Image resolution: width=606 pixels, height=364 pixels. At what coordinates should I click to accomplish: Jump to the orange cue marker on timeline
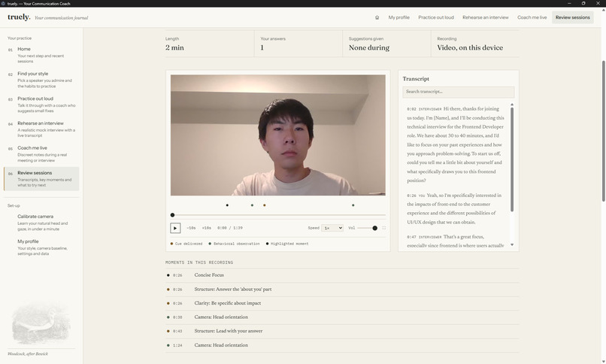265,205
